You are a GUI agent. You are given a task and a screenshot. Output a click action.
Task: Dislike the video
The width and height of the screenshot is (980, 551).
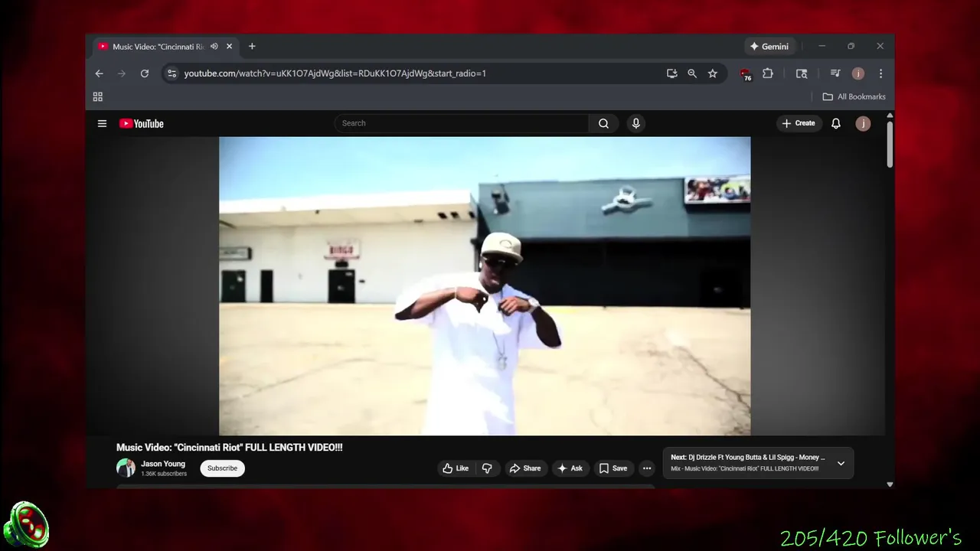[487, 468]
